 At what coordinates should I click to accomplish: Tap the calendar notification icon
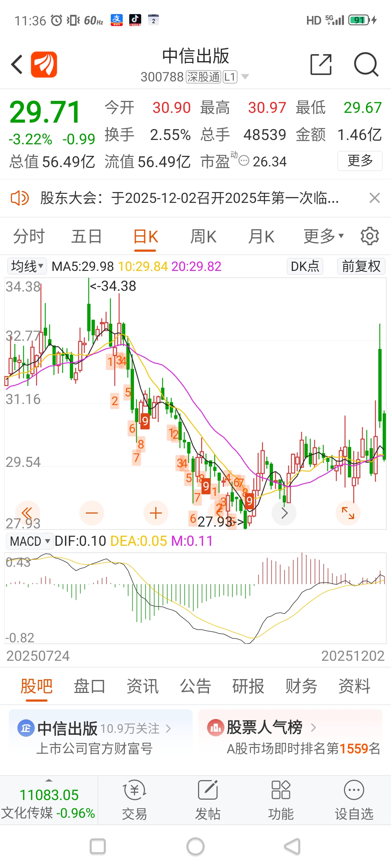tap(154, 20)
